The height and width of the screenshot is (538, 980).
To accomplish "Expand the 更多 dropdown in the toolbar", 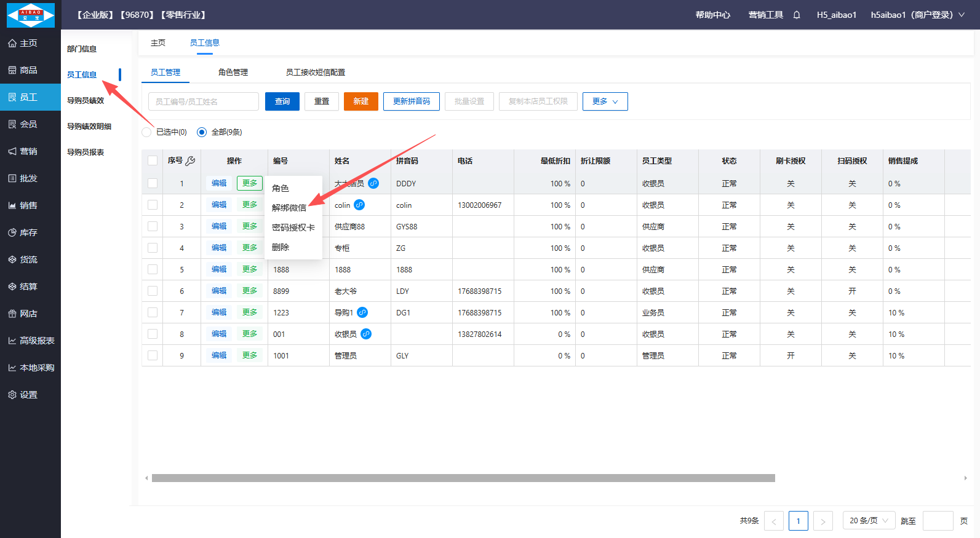I will click(605, 101).
